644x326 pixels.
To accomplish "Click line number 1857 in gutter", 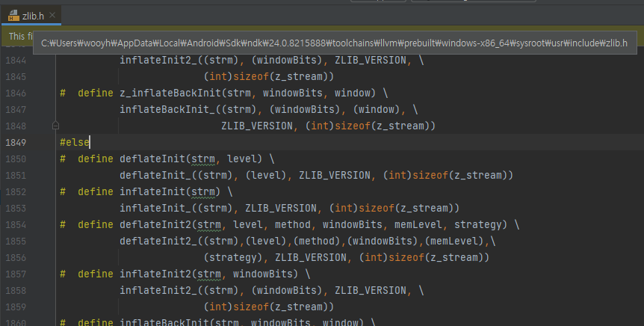I will coord(16,274).
